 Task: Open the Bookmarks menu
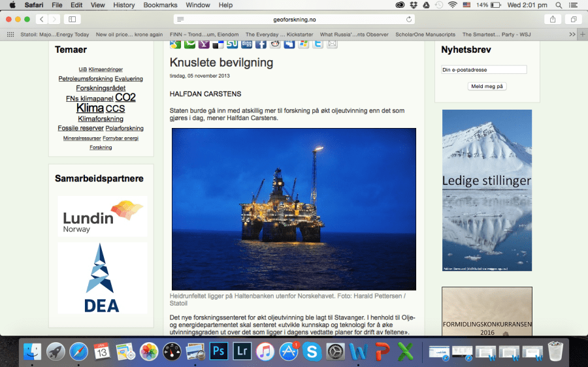tap(160, 5)
